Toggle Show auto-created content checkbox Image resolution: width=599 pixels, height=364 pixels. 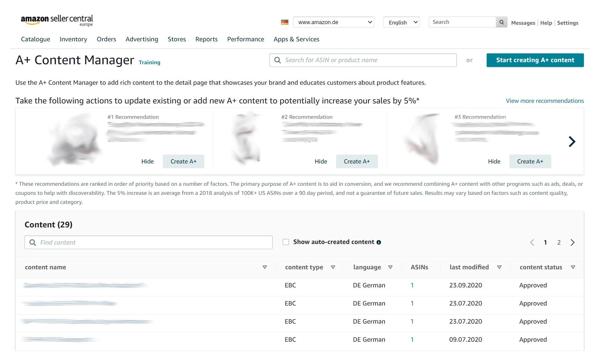point(286,242)
